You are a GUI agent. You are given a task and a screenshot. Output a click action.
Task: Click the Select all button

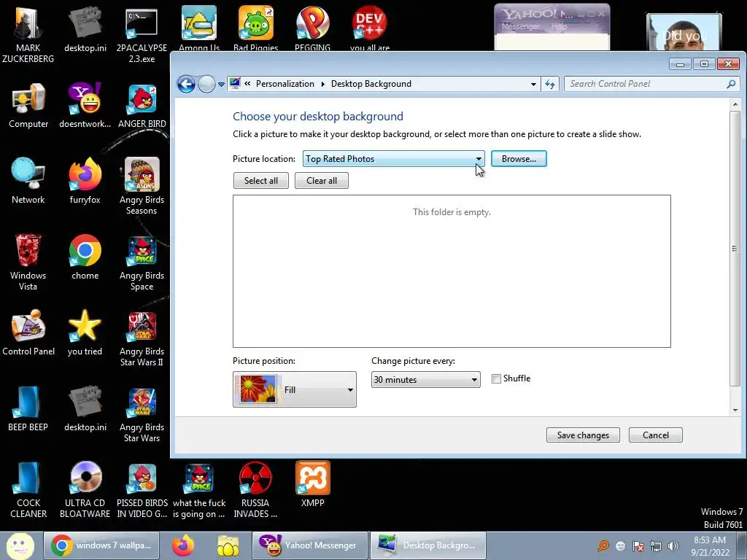click(261, 181)
